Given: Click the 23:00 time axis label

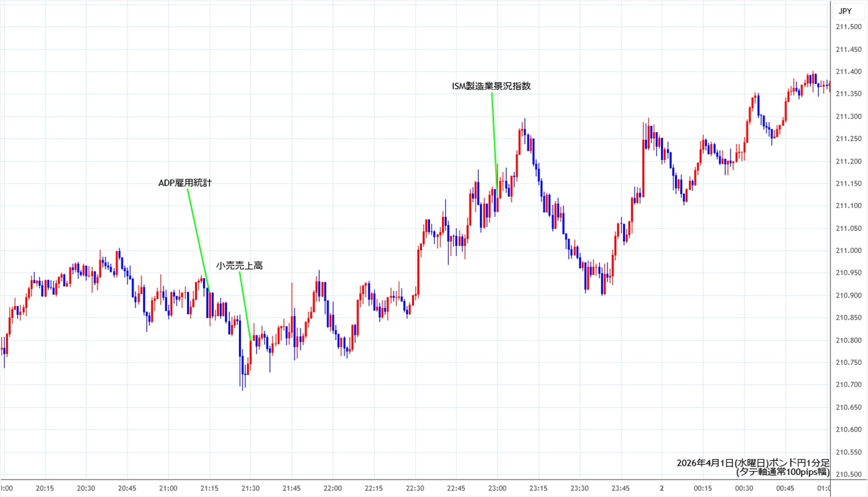Looking at the screenshot, I should click(497, 488).
